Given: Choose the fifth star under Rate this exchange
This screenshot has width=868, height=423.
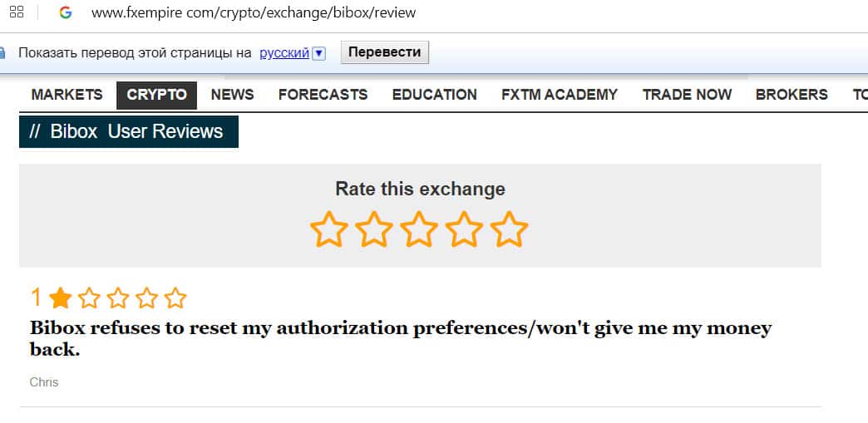Looking at the screenshot, I should point(510,229).
